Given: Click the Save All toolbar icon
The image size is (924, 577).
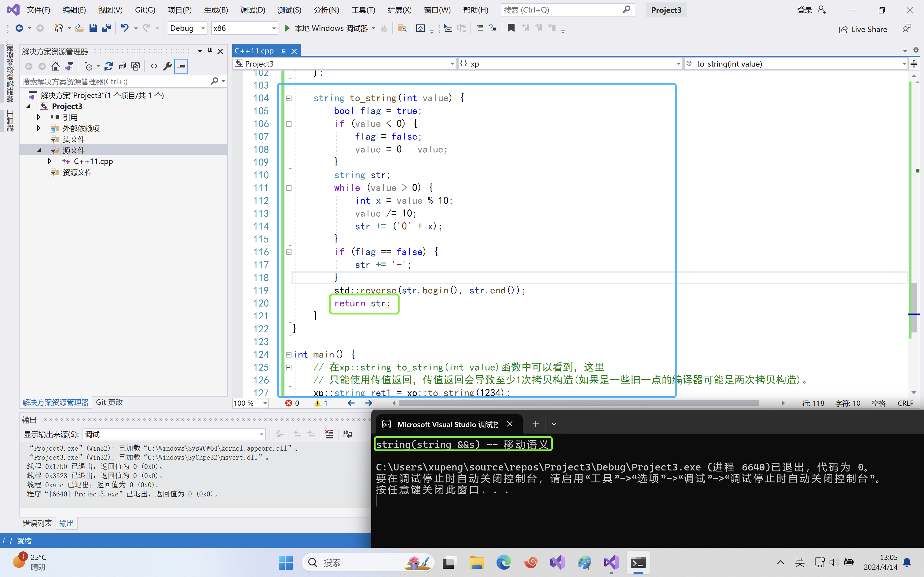Looking at the screenshot, I should (x=107, y=28).
